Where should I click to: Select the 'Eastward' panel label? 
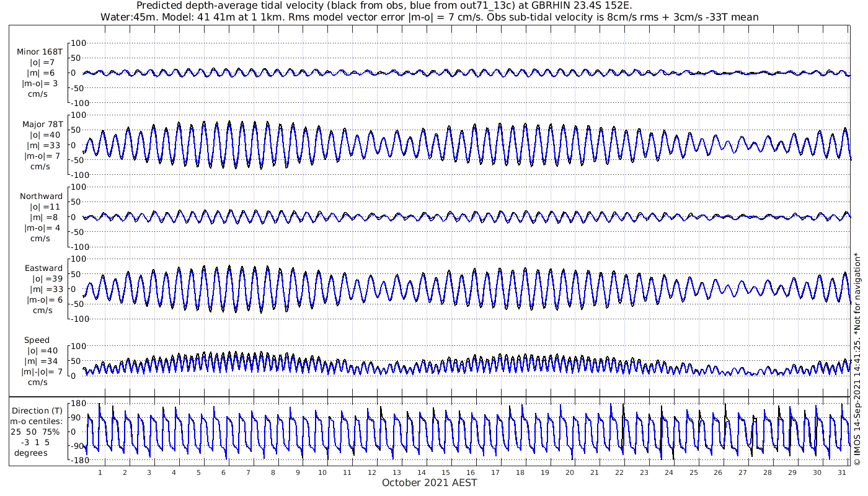point(43,268)
